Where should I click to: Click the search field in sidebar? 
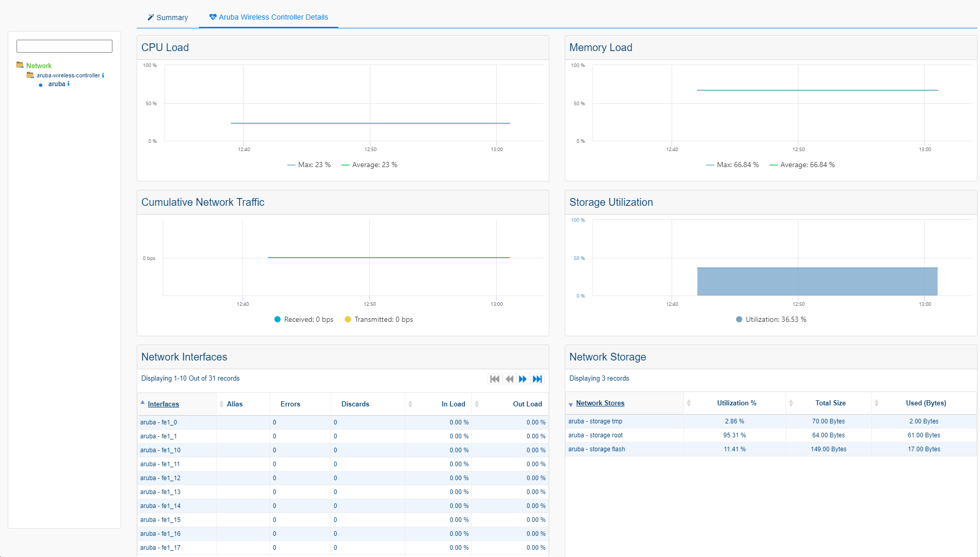[64, 46]
